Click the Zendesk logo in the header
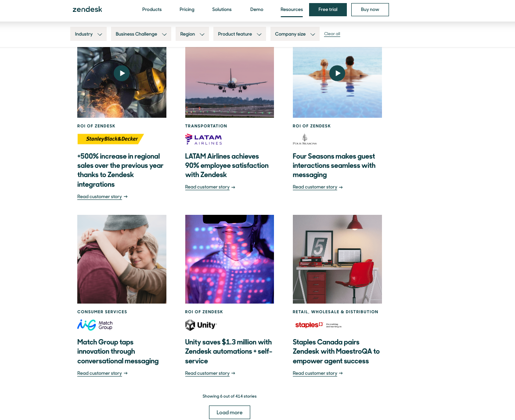The image size is (515, 420). tap(87, 9)
